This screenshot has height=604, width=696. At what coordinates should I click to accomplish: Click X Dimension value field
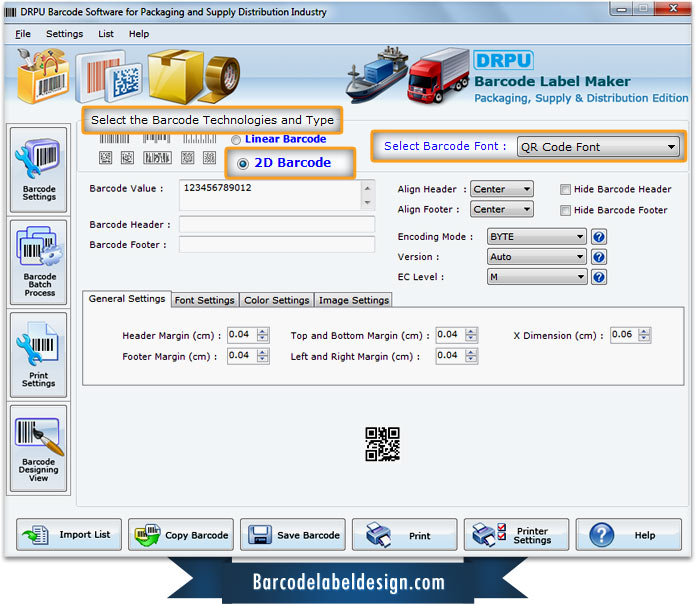tap(625, 335)
